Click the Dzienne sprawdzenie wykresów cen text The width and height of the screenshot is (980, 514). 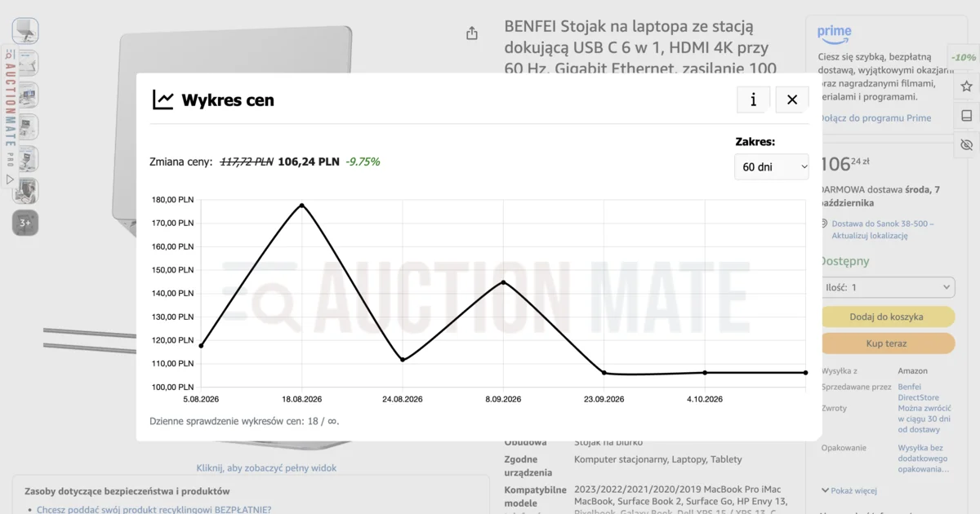coord(244,421)
